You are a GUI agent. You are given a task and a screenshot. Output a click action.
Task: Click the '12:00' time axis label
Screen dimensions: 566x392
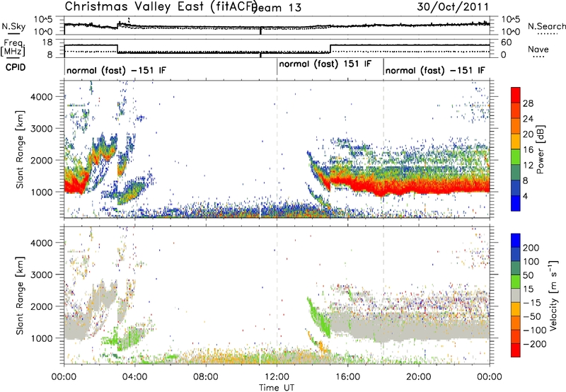[277, 377]
